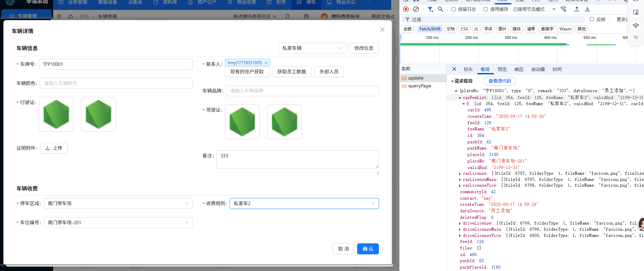
Task: Enable the 保留日志 checkbox
Action: (454, 9)
